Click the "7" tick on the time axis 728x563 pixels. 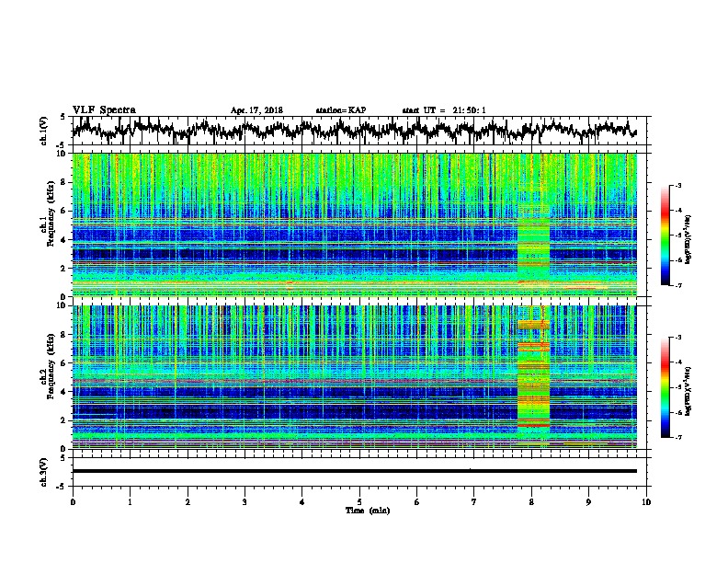tap(474, 502)
